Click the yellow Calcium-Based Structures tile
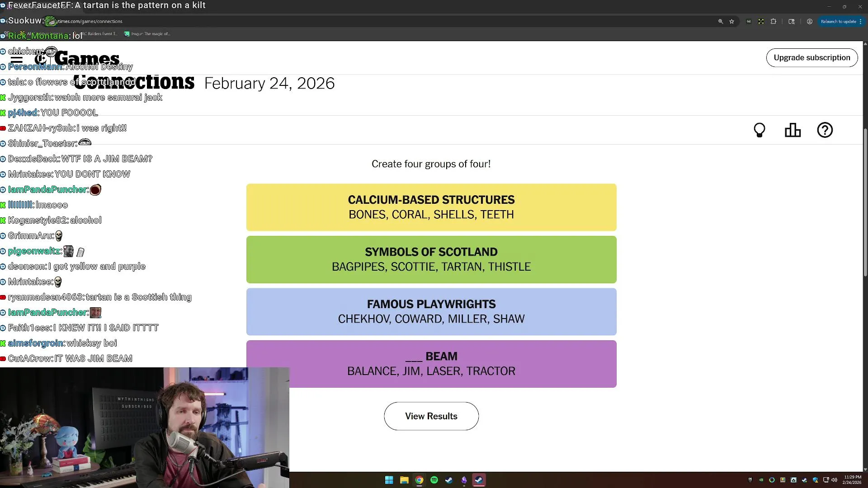This screenshot has width=868, height=488. [x=431, y=207]
